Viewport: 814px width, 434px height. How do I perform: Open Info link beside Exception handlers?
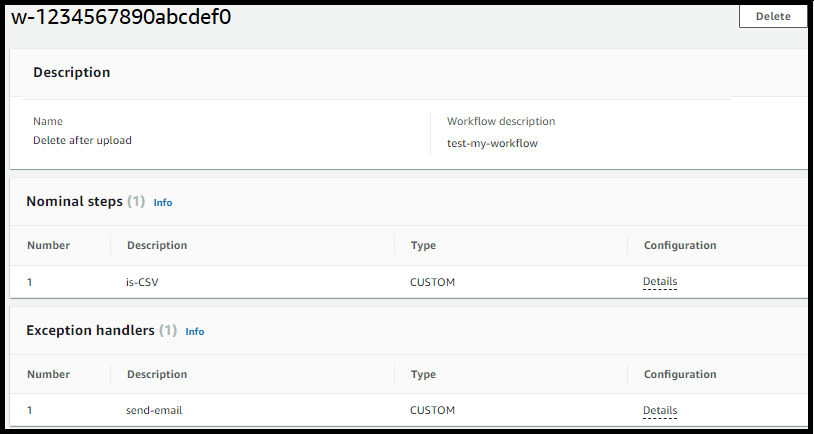[195, 331]
